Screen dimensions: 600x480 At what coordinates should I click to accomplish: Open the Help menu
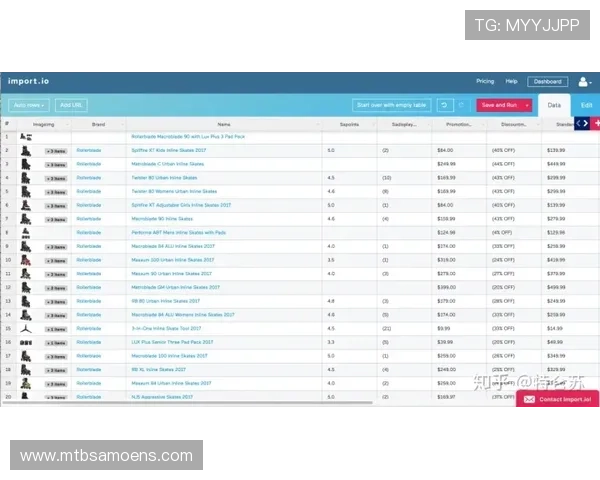511,81
